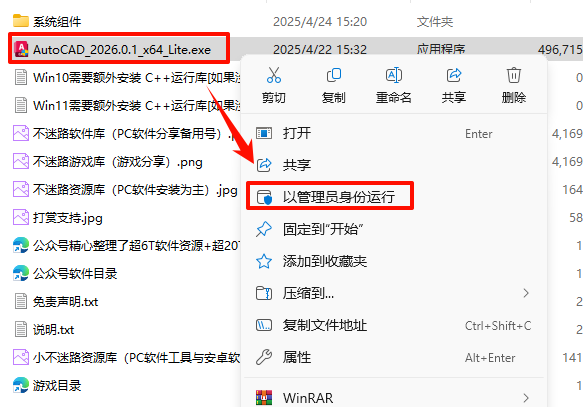Screen dimensions: 583x407
Task: Click the Rename icon
Action: coord(393,75)
